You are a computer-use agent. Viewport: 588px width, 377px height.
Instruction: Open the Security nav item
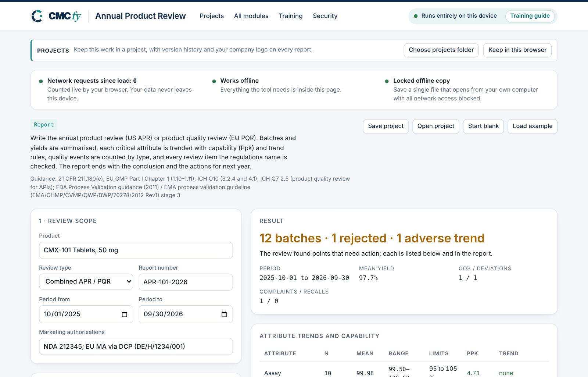pyautogui.click(x=325, y=16)
